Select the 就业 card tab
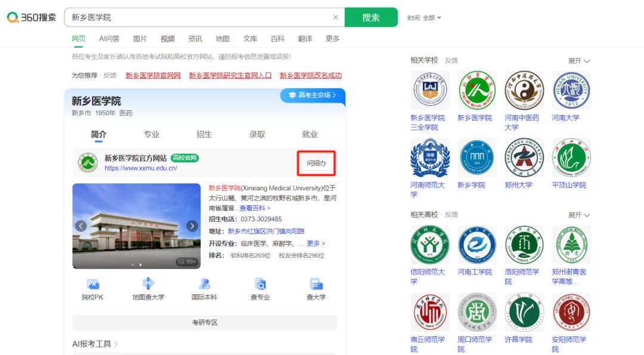 [309, 134]
